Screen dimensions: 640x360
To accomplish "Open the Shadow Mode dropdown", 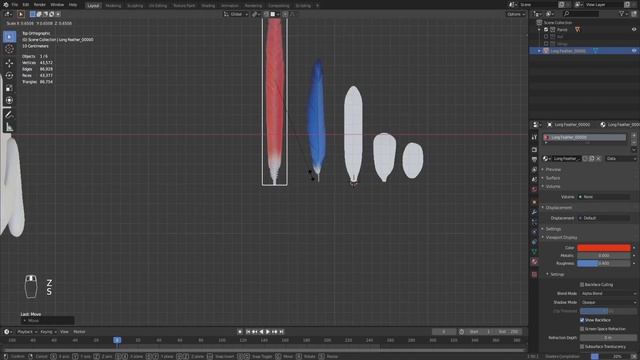I will [608, 302].
